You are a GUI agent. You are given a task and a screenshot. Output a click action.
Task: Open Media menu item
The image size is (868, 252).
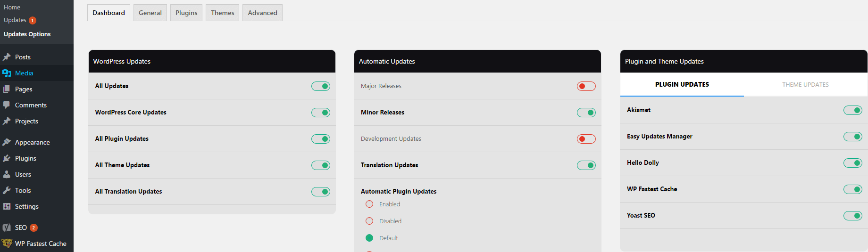coord(37,73)
